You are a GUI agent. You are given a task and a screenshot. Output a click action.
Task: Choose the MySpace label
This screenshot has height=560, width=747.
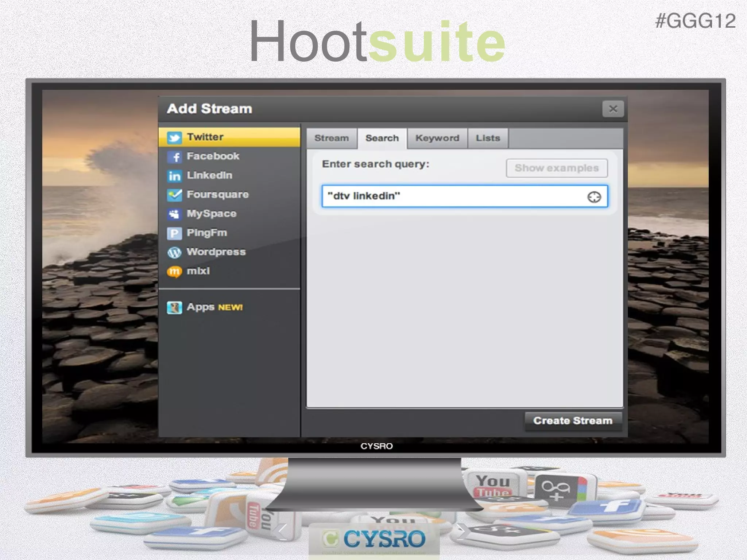coord(212,214)
